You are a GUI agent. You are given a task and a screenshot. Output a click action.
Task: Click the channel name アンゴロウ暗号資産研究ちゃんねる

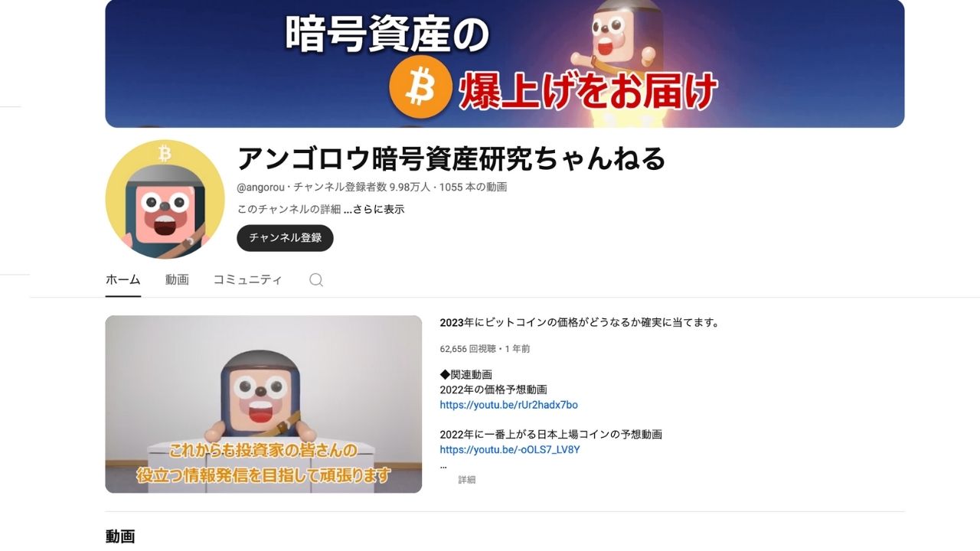pyautogui.click(x=451, y=158)
